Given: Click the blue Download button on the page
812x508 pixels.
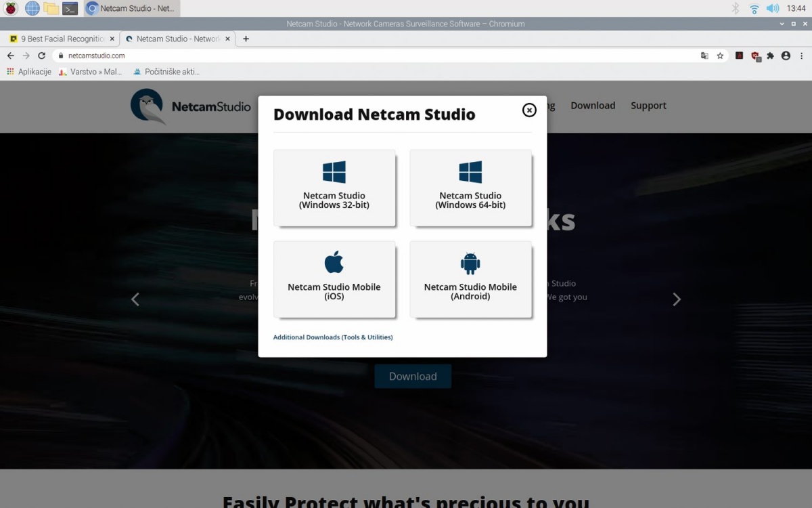Looking at the screenshot, I should 413,377.
